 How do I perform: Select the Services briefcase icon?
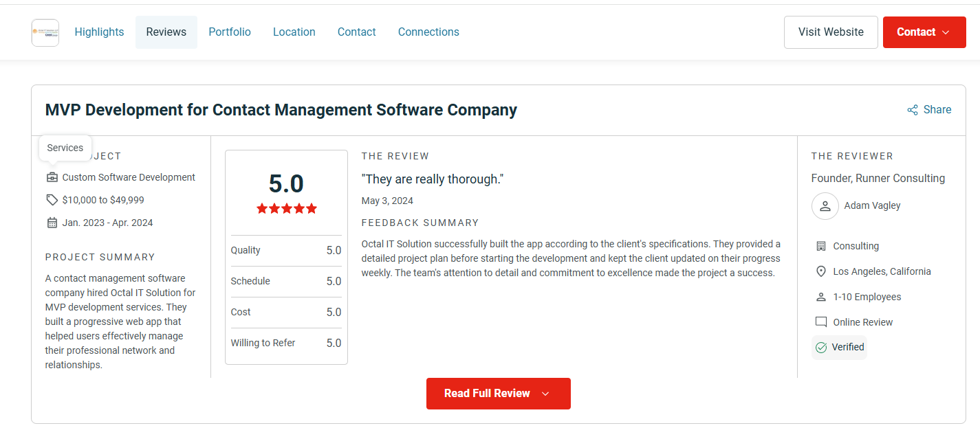[x=52, y=177]
